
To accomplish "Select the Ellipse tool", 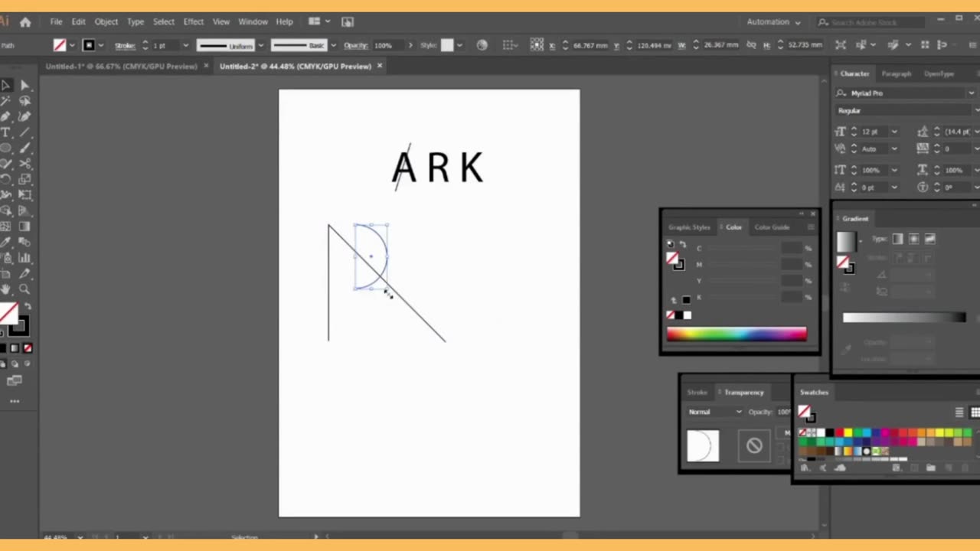I will click(x=6, y=148).
